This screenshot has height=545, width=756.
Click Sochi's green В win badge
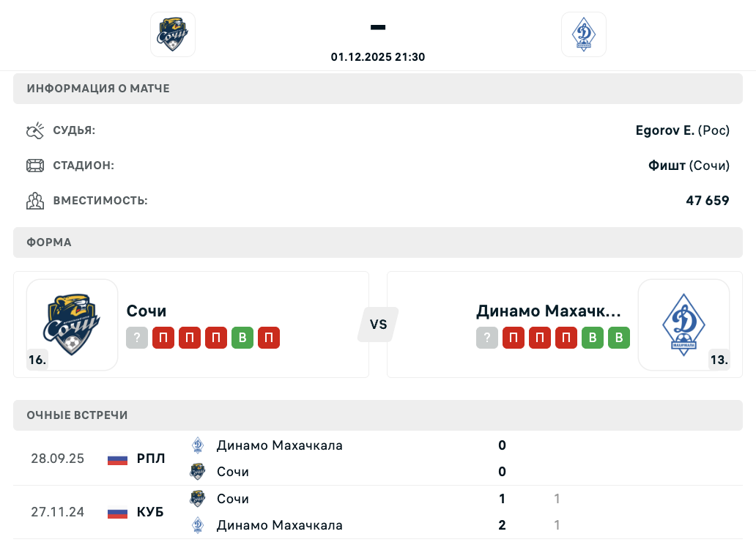tap(242, 338)
